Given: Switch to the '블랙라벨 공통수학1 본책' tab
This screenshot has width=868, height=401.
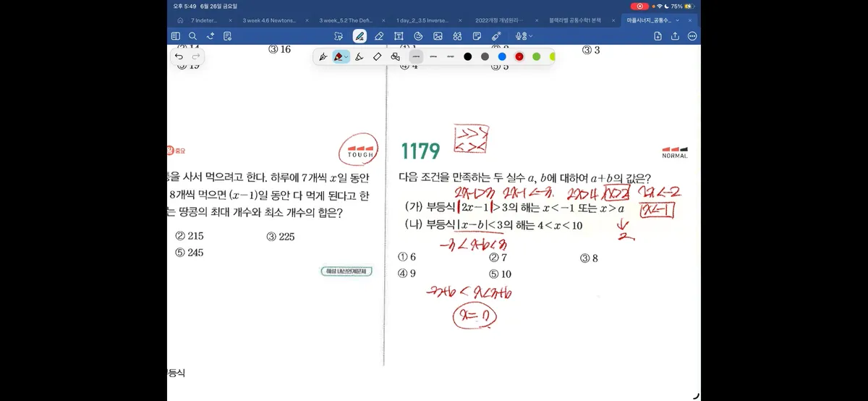Looking at the screenshot, I should coord(576,20).
